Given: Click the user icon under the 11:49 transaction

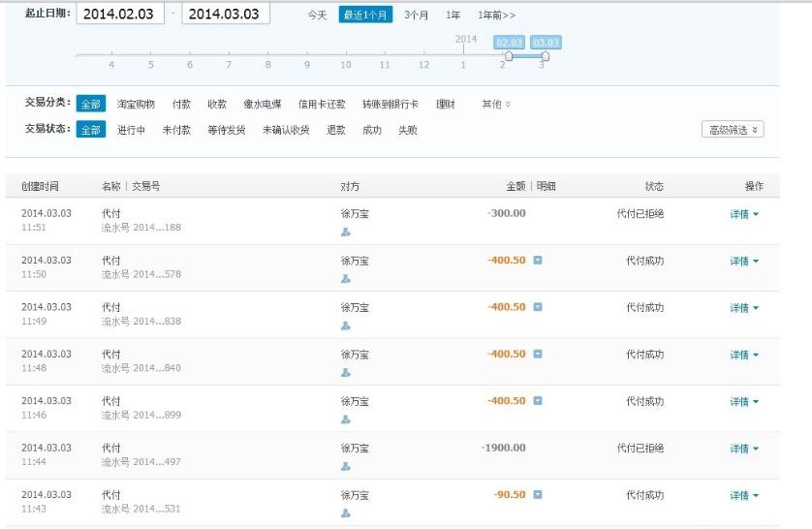Looking at the screenshot, I should [x=346, y=326].
